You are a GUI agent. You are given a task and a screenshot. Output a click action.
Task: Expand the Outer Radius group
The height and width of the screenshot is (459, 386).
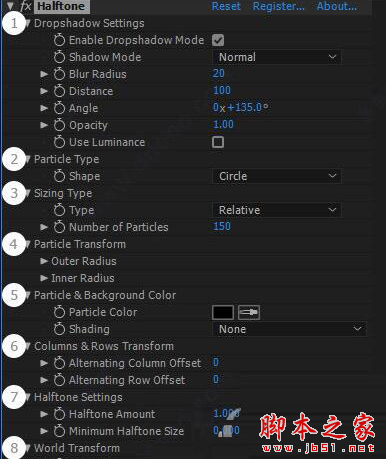[44, 261]
